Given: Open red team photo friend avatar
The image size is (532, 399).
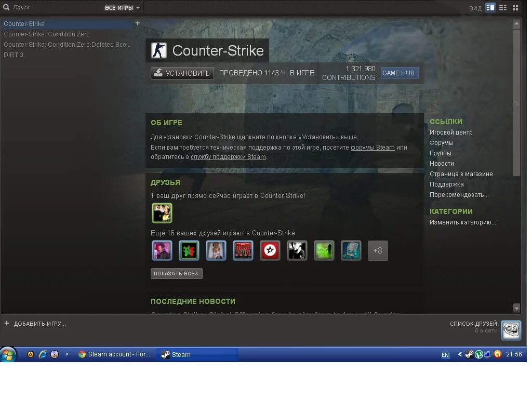Looking at the screenshot, I should pyautogui.click(x=243, y=250).
